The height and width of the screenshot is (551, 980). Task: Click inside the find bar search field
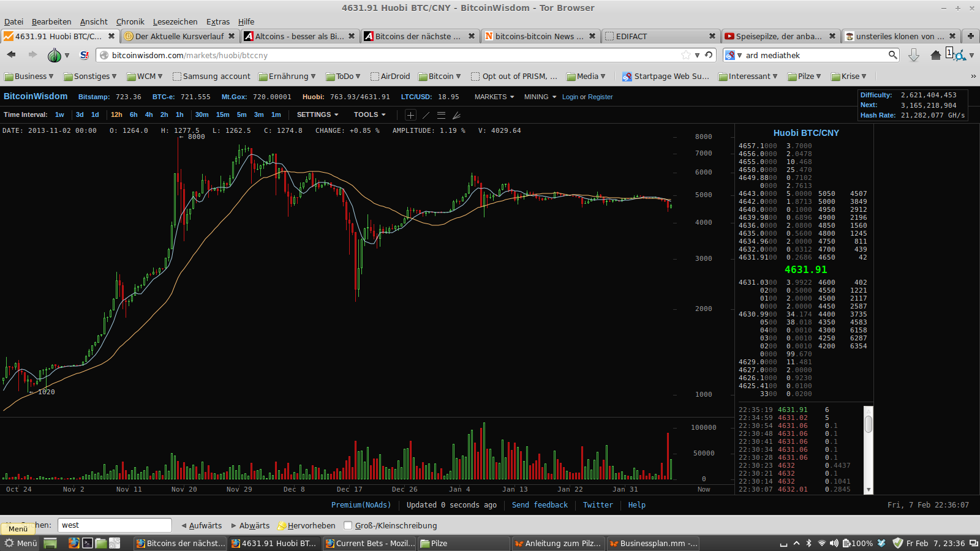pyautogui.click(x=114, y=525)
